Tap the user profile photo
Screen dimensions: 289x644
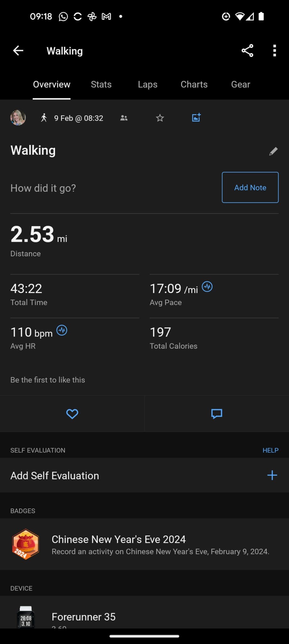pyautogui.click(x=18, y=118)
